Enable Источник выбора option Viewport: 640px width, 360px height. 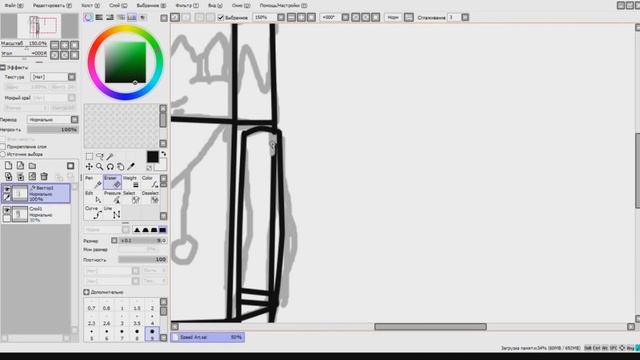3,154
